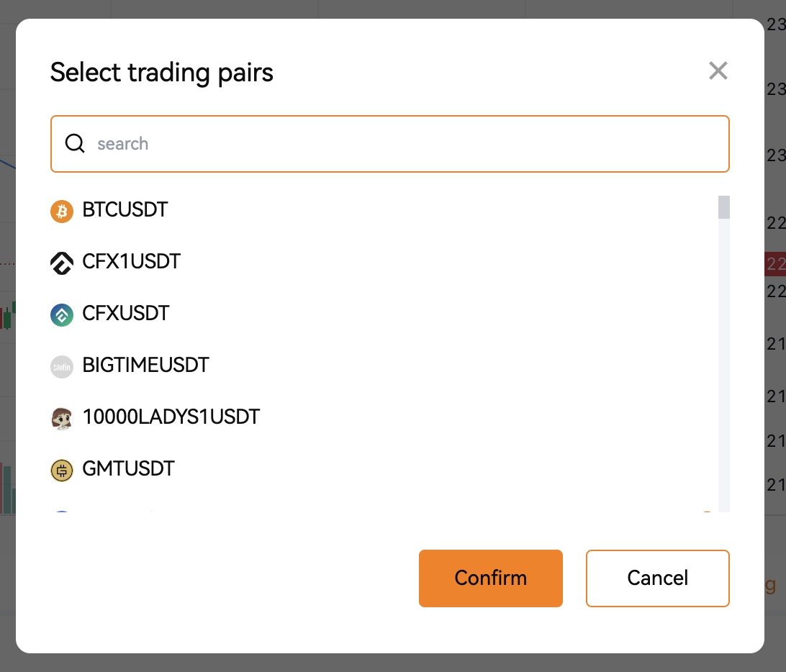This screenshot has width=786, height=672.
Task: Cancel the trading pair selection
Action: [657, 578]
